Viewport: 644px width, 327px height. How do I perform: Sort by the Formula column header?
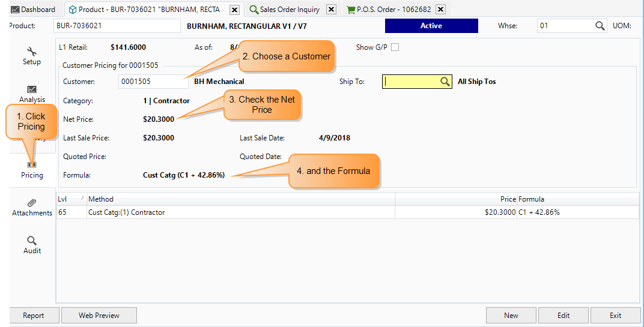click(578, 199)
